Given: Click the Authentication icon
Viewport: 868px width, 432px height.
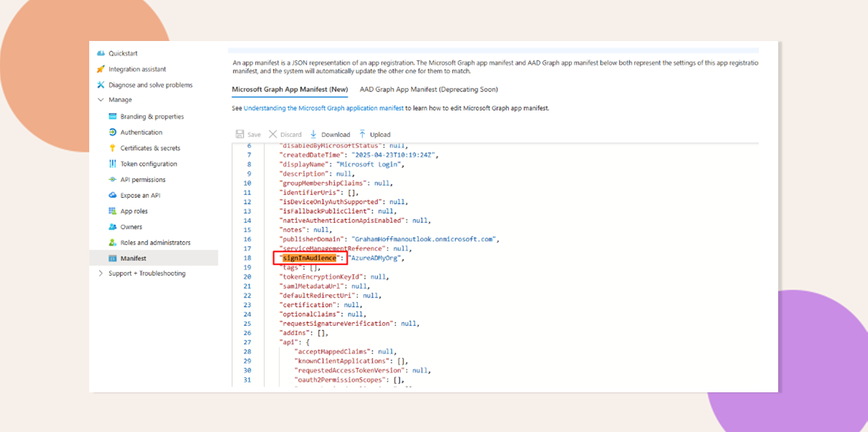Looking at the screenshot, I should [113, 132].
